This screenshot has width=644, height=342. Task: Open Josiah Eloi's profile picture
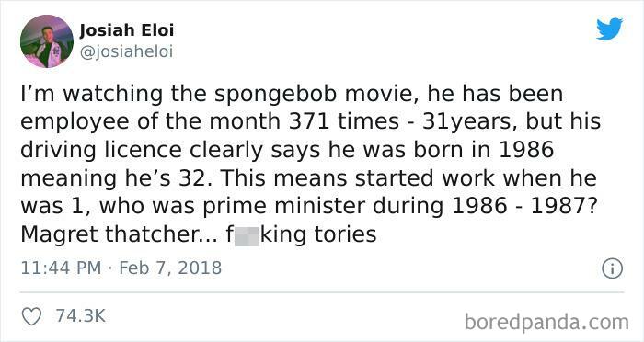pos(47,41)
